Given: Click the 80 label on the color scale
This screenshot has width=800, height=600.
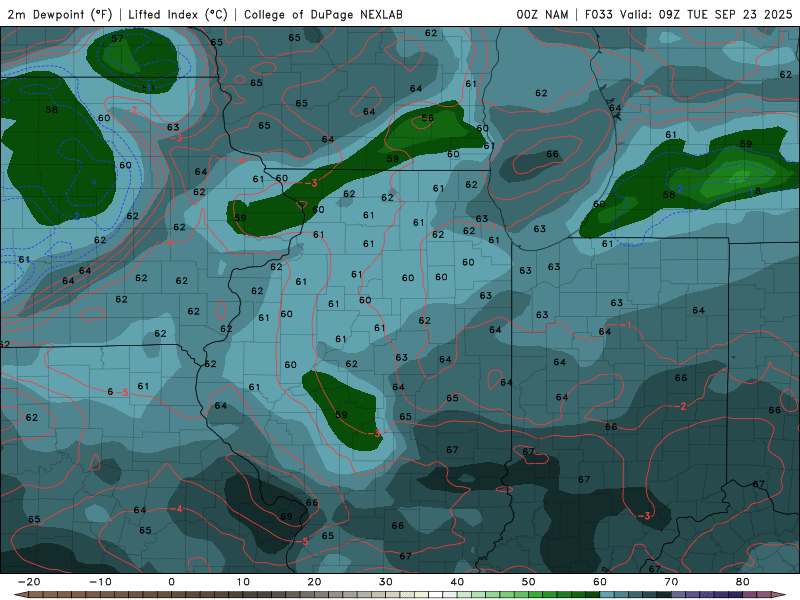Looking at the screenshot, I should click(743, 582).
